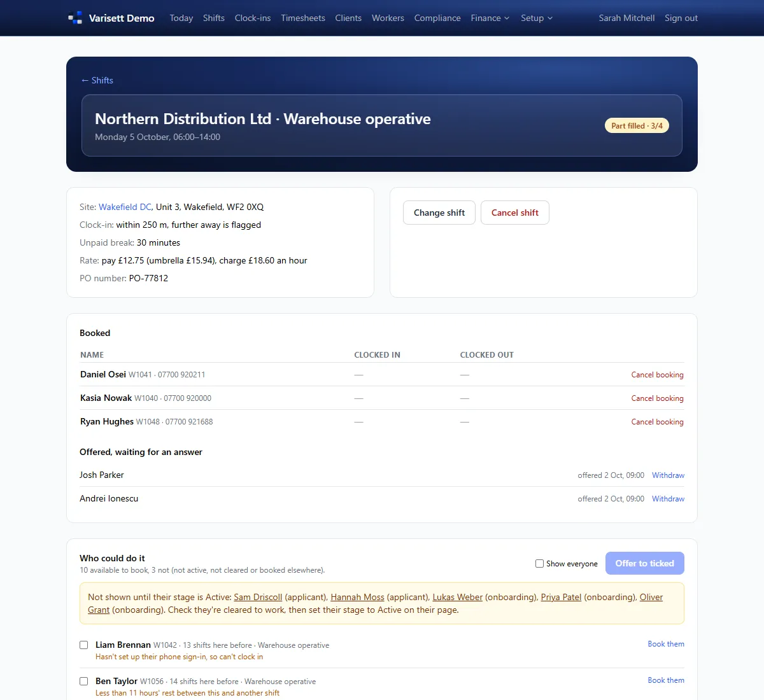Image resolution: width=764 pixels, height=700 pixels.
Task: Click the PO number PO-77812 value
Action: (x=148, y=278)
